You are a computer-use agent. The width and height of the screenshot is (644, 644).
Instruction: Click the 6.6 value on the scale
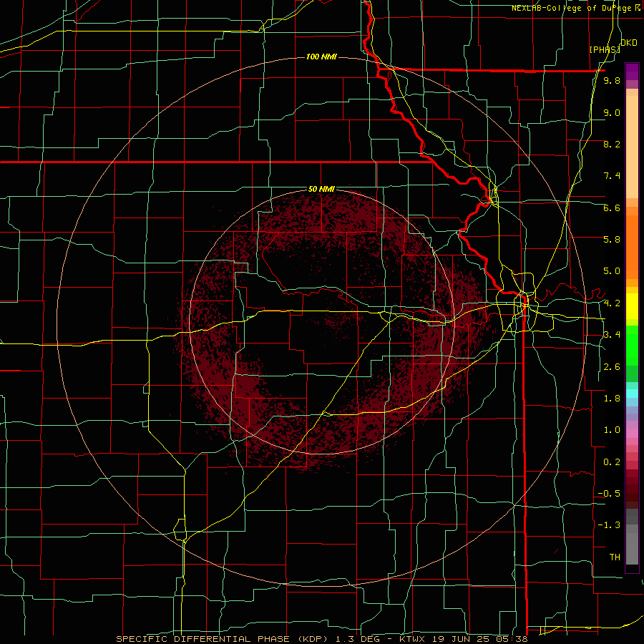[x=612, y=208]
